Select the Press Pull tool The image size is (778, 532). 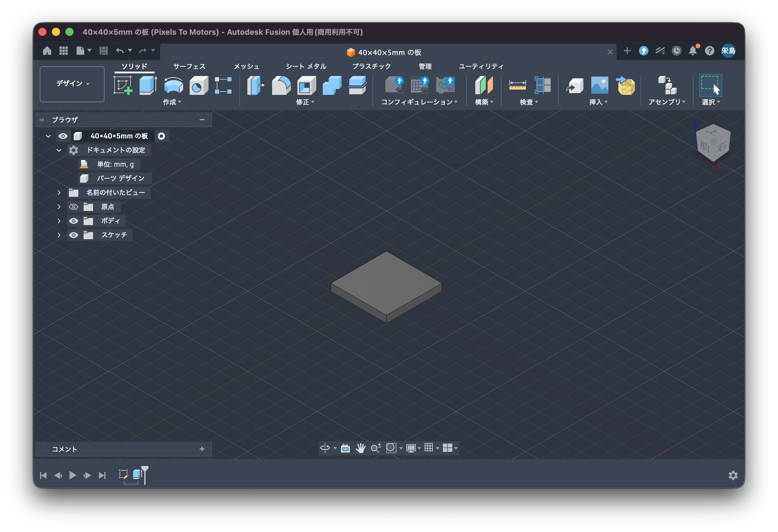point(256,85)
